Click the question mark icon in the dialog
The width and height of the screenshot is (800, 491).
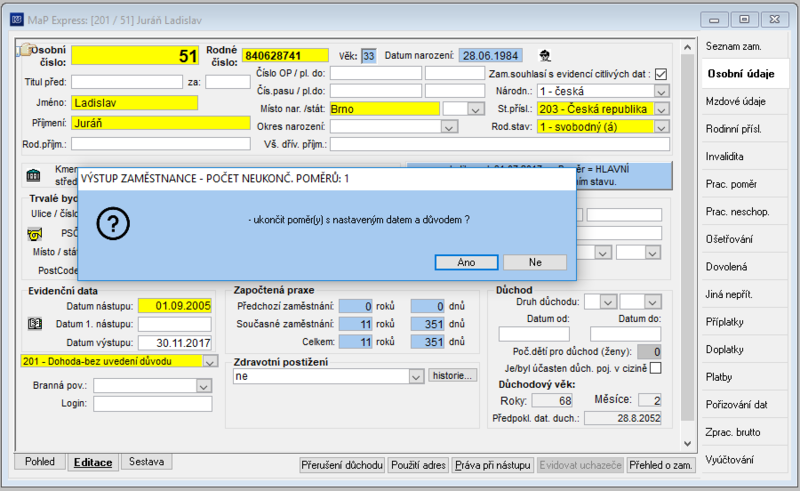pyautogui.click(x=113, y=223)
